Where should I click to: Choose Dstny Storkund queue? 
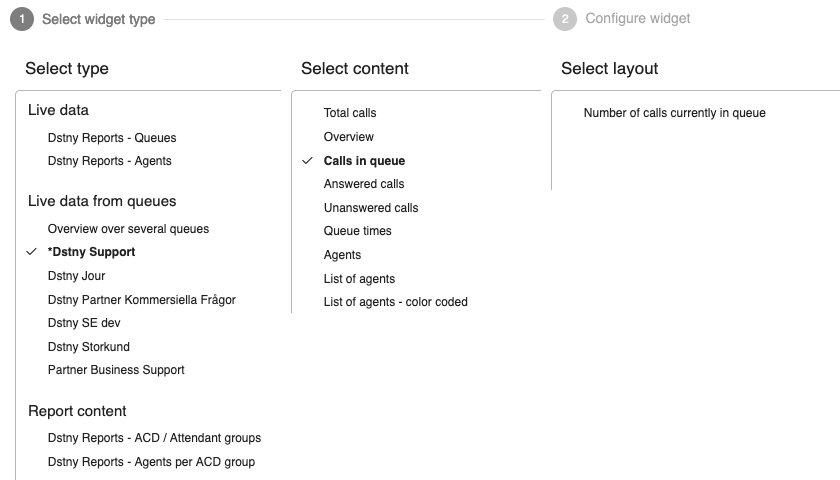[88, 347]
